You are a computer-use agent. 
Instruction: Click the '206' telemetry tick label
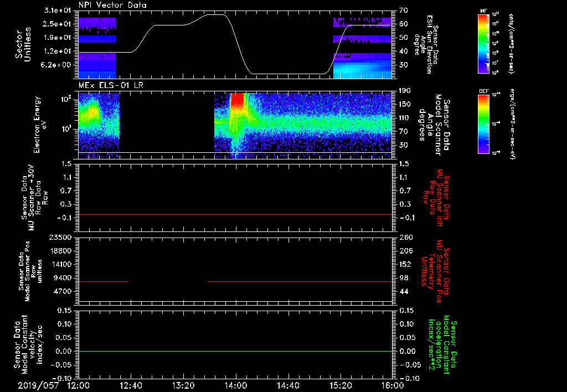406,251
